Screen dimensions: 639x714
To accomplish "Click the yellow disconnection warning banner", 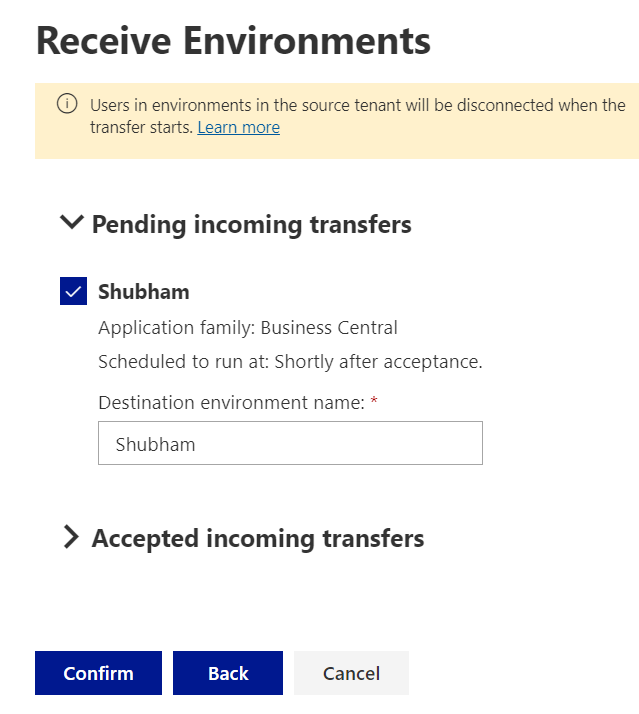I will pyautogui.click(x=337, y=121).
